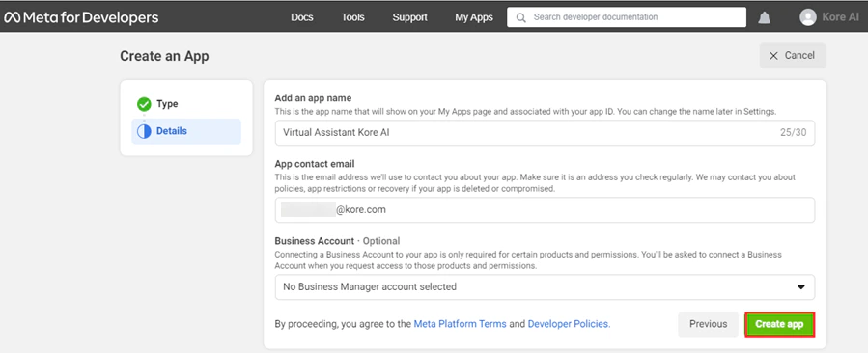Open the Support menu

coord(409,17)
